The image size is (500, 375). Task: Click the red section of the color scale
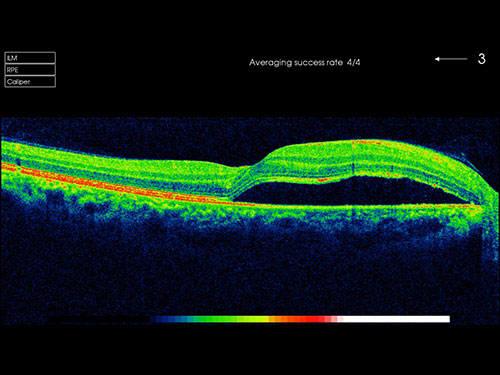[307, 319]
